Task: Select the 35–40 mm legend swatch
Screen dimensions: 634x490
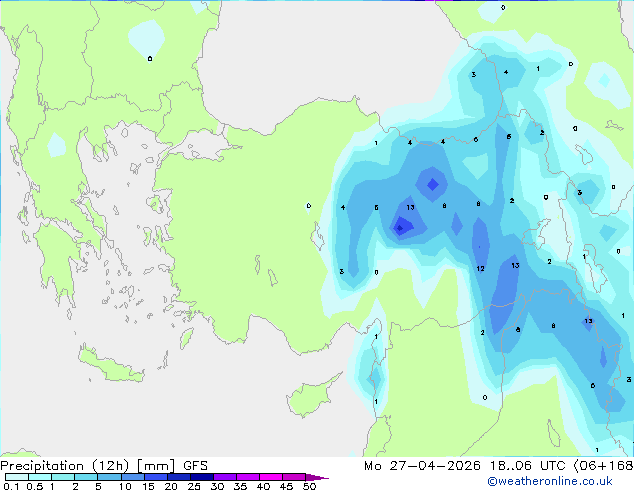Action: pos(248,477)
